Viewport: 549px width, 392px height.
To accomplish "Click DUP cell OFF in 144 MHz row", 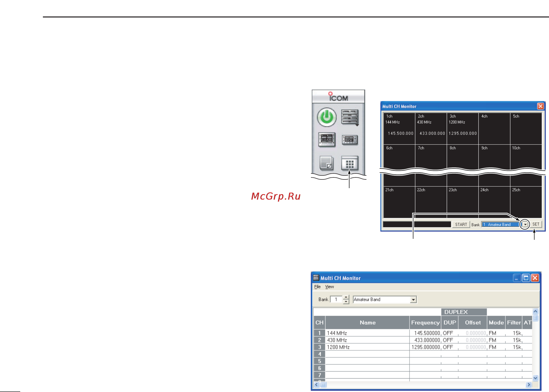I will pos(450,333).
